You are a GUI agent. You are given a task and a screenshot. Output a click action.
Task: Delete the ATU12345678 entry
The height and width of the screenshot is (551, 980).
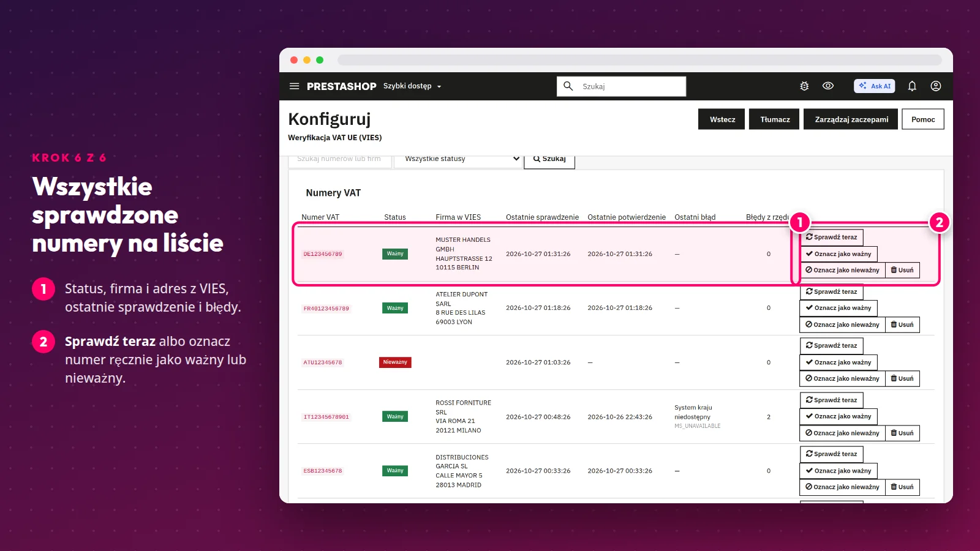pyautogui.click(x=902, y=378)
